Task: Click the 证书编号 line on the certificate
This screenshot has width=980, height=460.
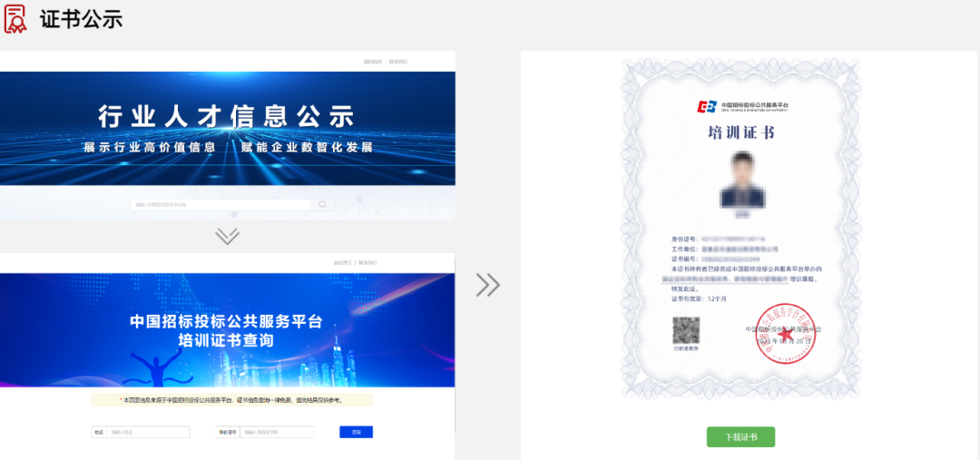Action: (715, 259)
